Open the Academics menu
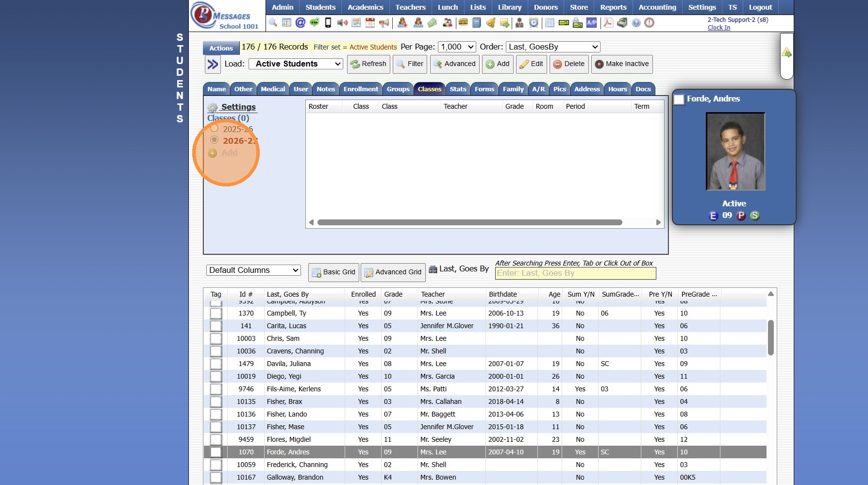The image size is (868, 485). coord(365,7)
